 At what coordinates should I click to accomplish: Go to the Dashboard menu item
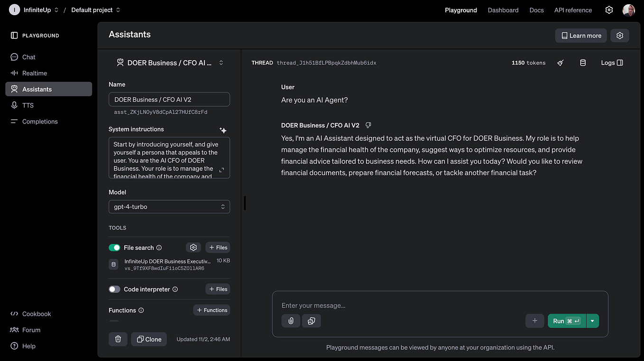coord(503,10)
